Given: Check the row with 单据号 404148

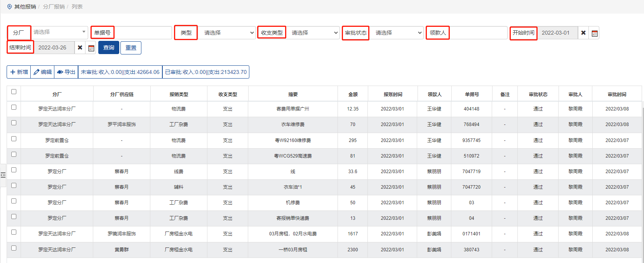Looking at the screenshot, I should 14,107.
